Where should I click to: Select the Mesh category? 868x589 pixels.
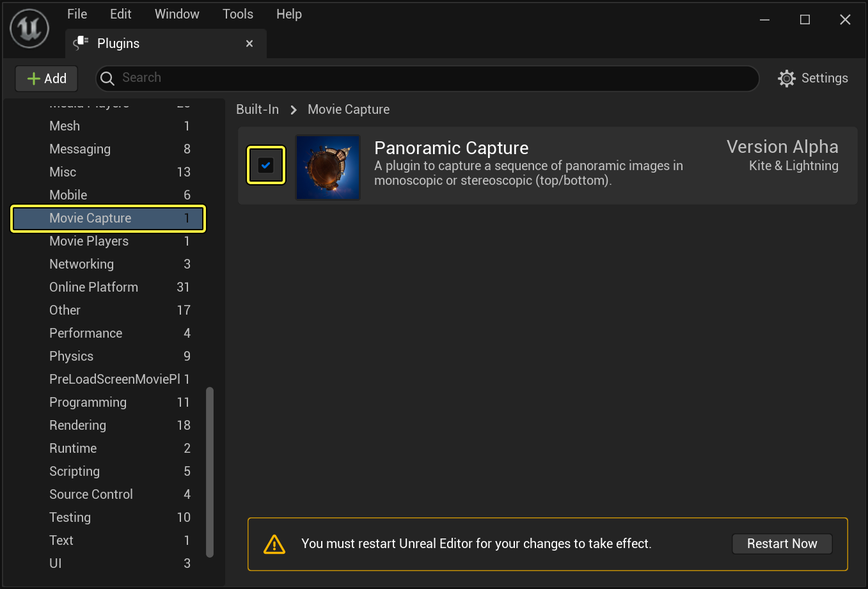[x=108, y=126]
